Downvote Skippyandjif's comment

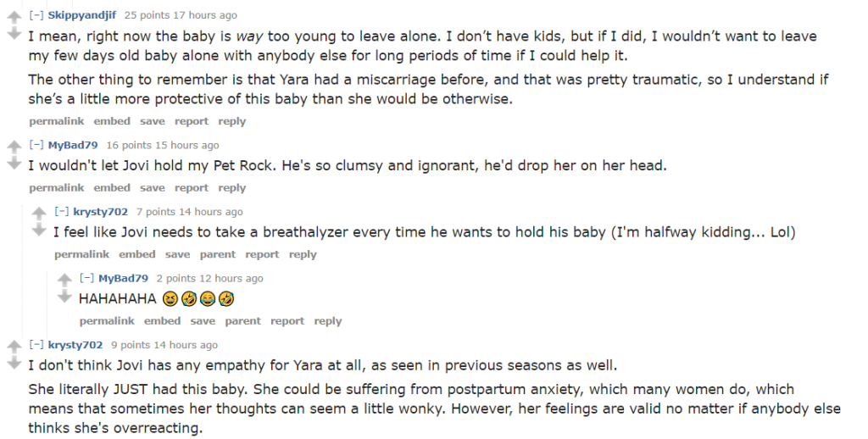coord(14,35)
